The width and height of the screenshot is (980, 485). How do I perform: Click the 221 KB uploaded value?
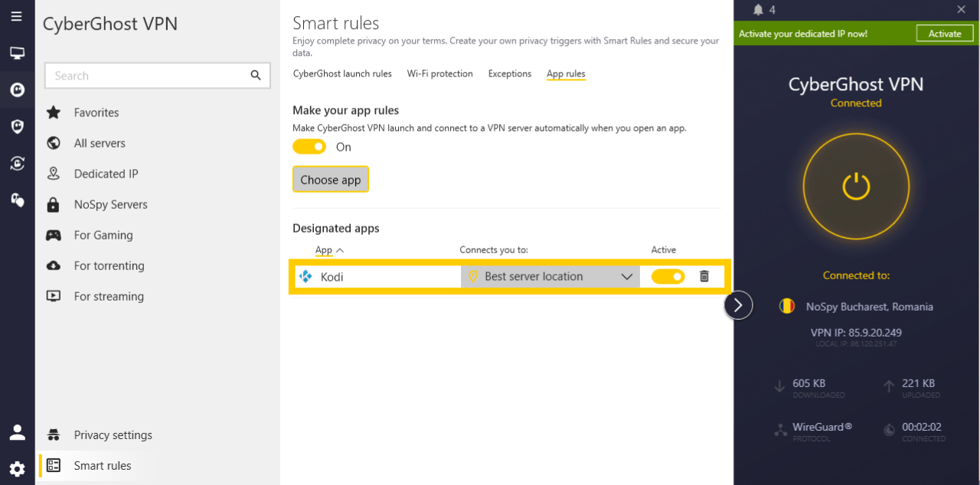[918, 383]
